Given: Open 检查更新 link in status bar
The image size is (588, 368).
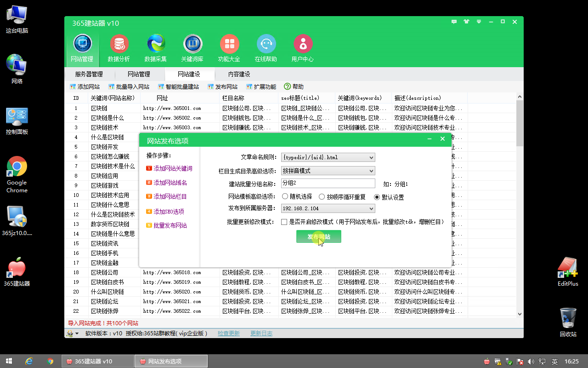Looking at the screenshot, I should point(229,333).
